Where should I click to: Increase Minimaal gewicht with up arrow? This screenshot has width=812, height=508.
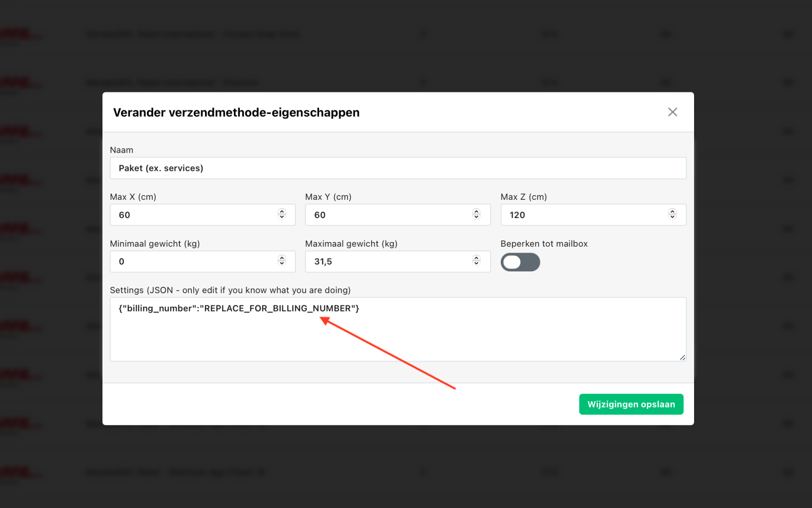(x=282, y=258)
